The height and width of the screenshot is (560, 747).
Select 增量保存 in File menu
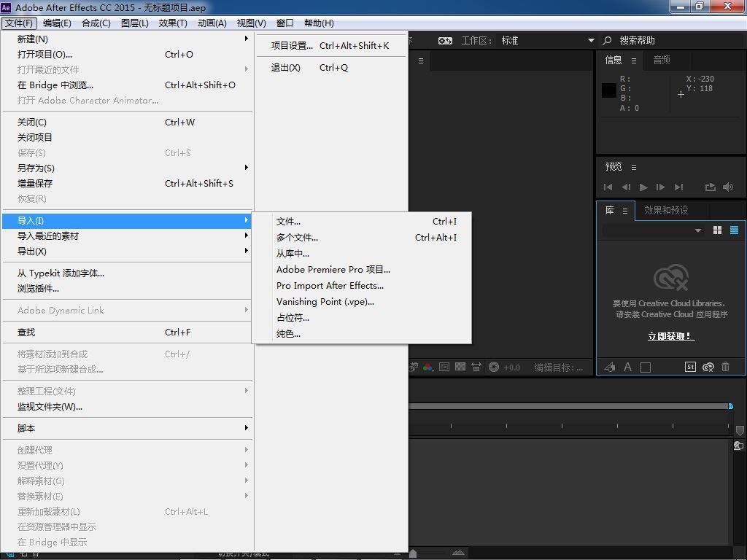128,183
